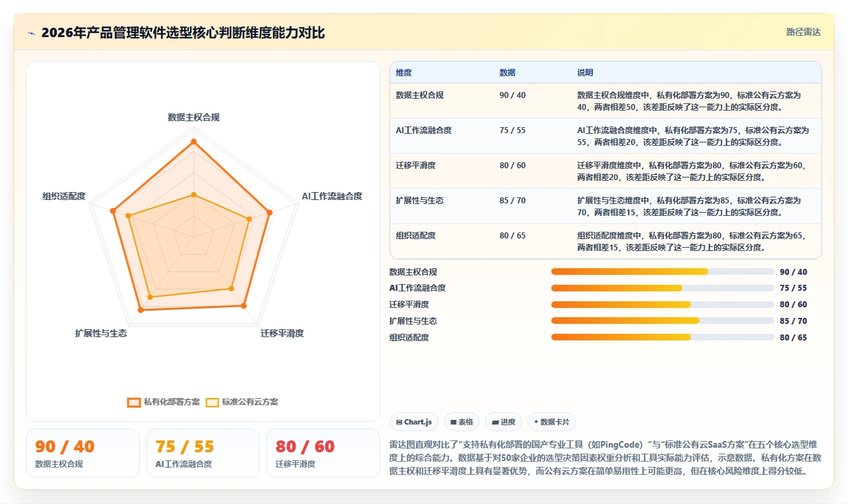Click table cell value 90 / 40
Screen dimensions: 848x504
pos(512,95)
